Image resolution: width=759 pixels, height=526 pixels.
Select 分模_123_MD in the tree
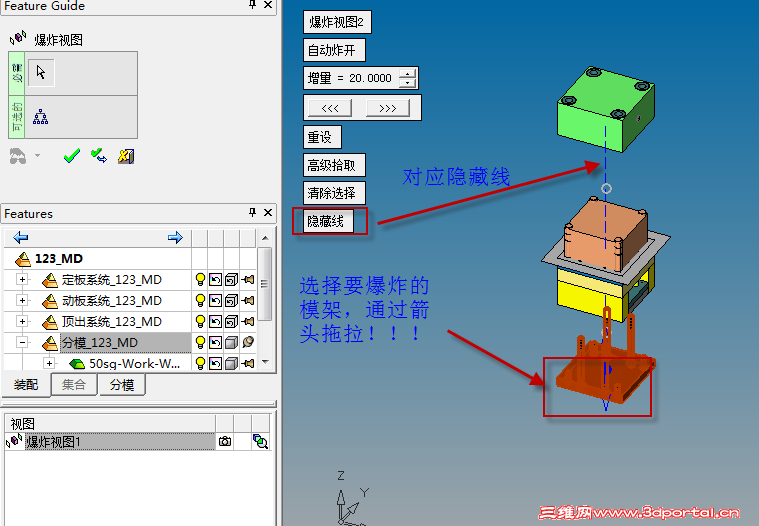point(100,343)
